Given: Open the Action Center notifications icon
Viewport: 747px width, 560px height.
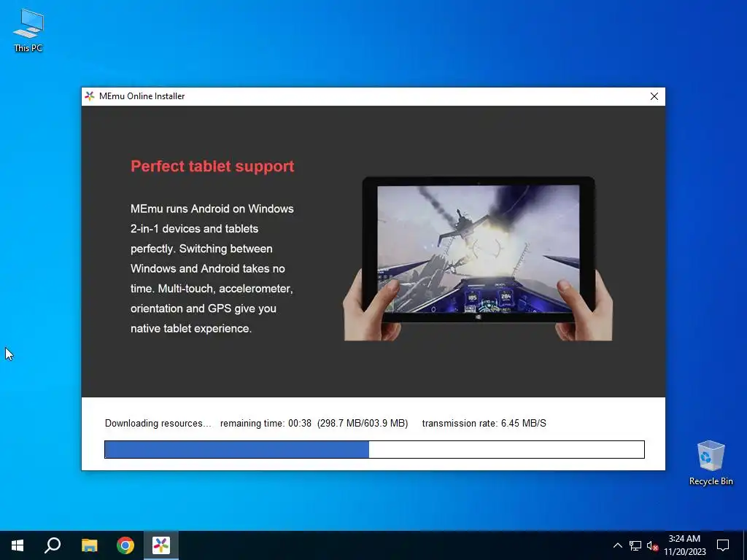Looking at the screenshot, I should coord(723,545).
